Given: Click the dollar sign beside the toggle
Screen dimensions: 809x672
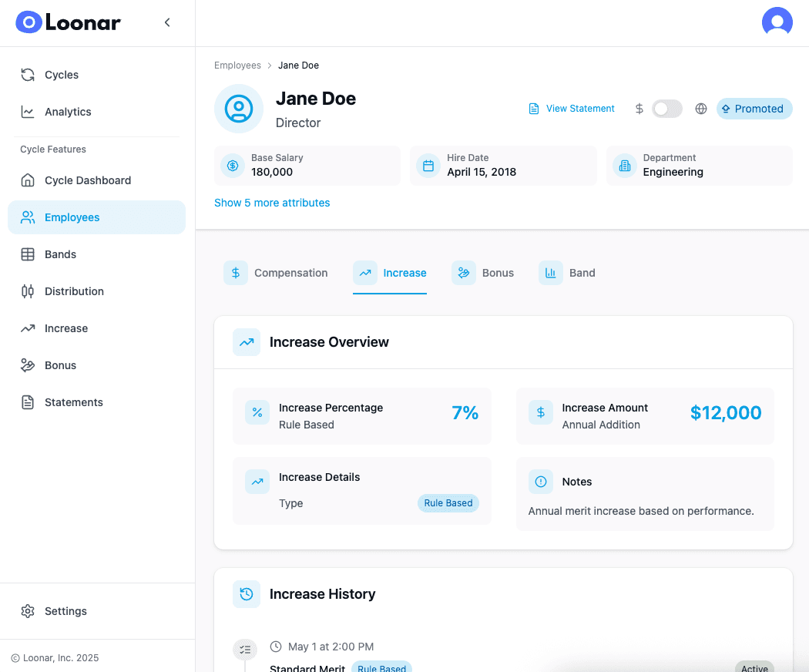Looking at the screenshot, I should [x=639, y=109].
